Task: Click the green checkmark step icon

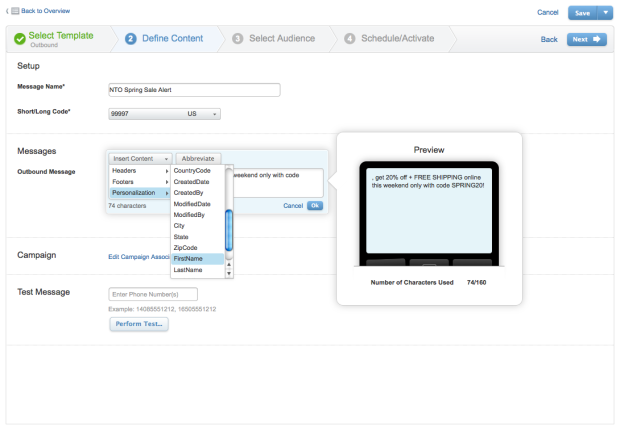Action: pos(20,39)
